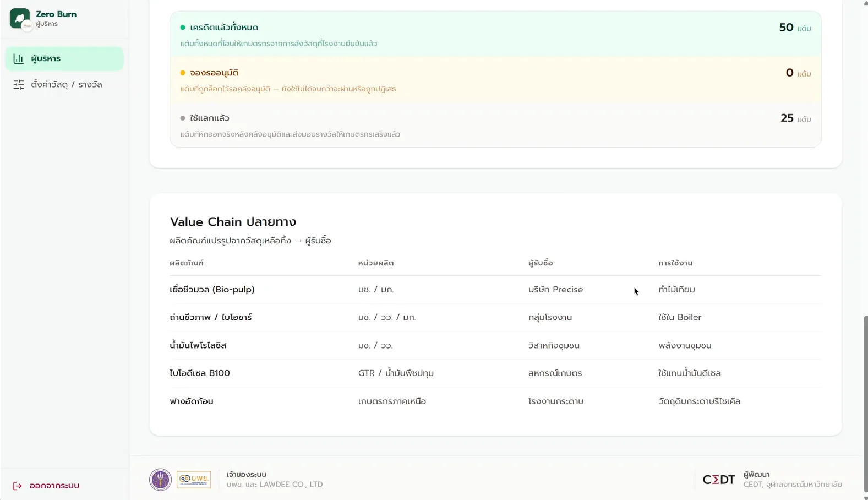Click the CEDT logo in footer
This screenshot has height=500, width=868.
click(x=719, y=480)
